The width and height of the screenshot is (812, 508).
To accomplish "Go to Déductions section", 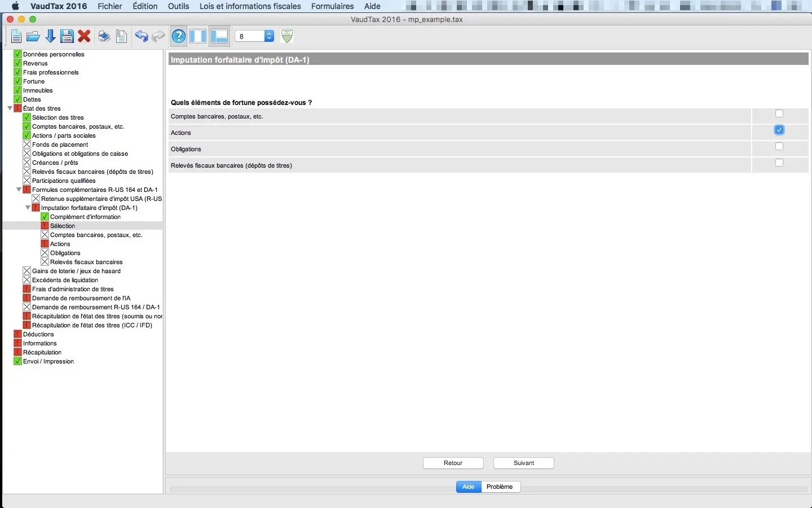I will click(38, 334).
